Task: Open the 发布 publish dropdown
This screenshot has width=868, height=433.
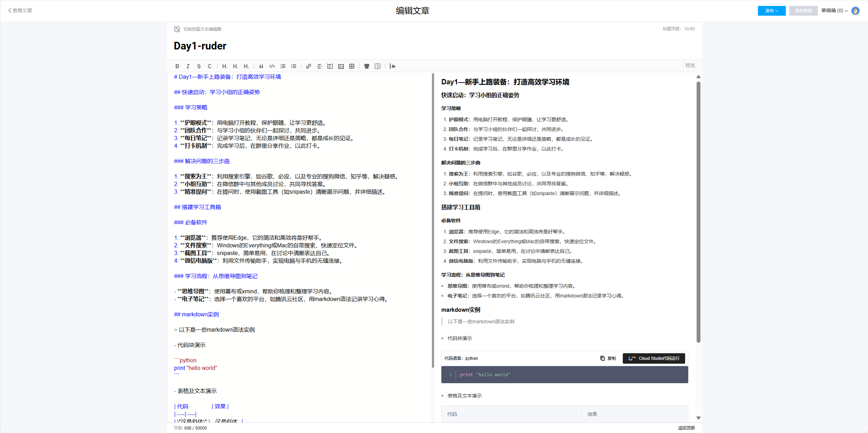Action: (x=772, y=11)
